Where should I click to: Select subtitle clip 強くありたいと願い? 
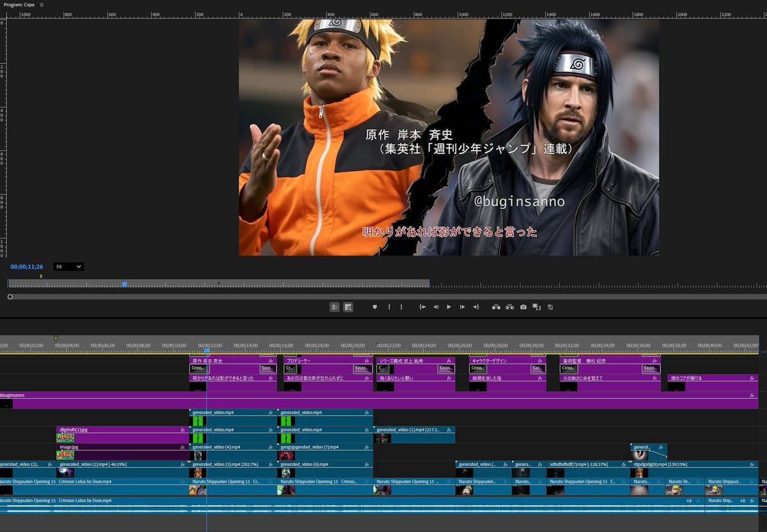(415, 383)
